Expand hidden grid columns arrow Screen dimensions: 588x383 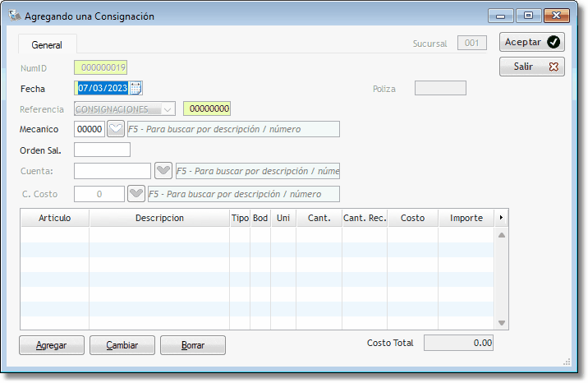[502, 218]
